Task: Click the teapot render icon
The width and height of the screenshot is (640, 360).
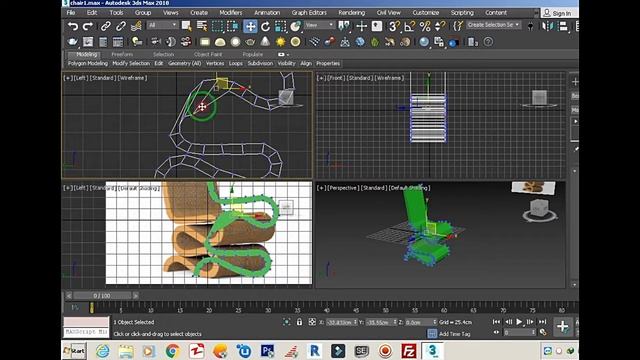Action: tap(73, 42)
